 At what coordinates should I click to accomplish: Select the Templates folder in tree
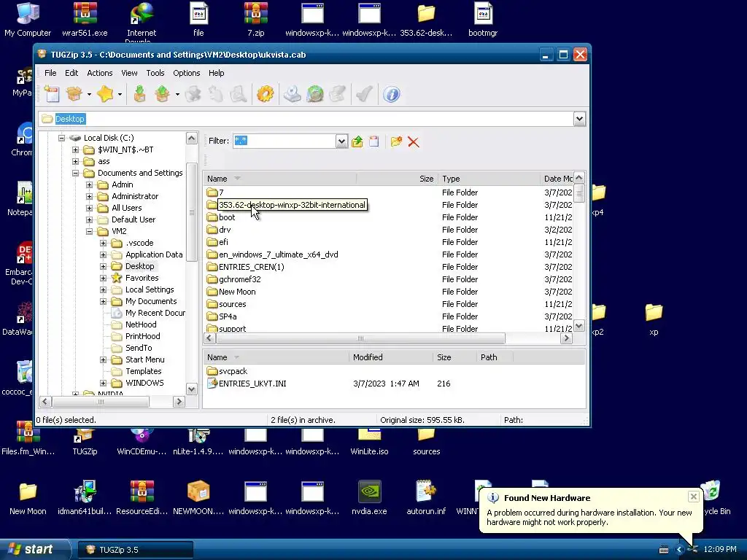click(144, 371)
